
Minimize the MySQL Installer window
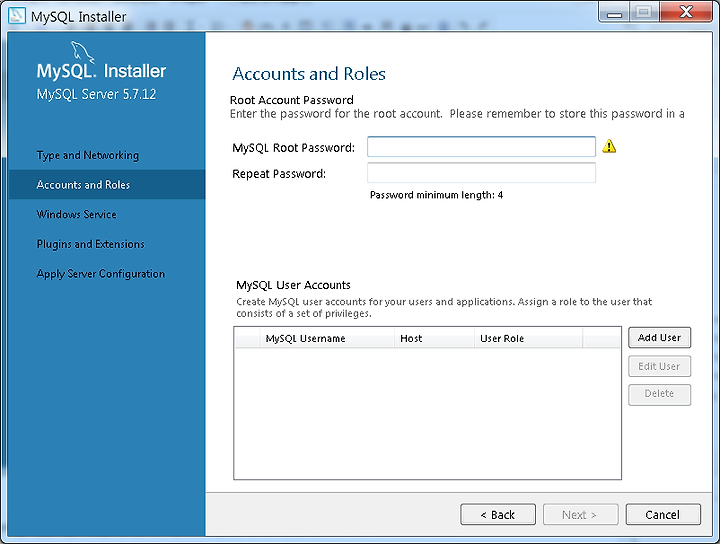coord(614,12)
